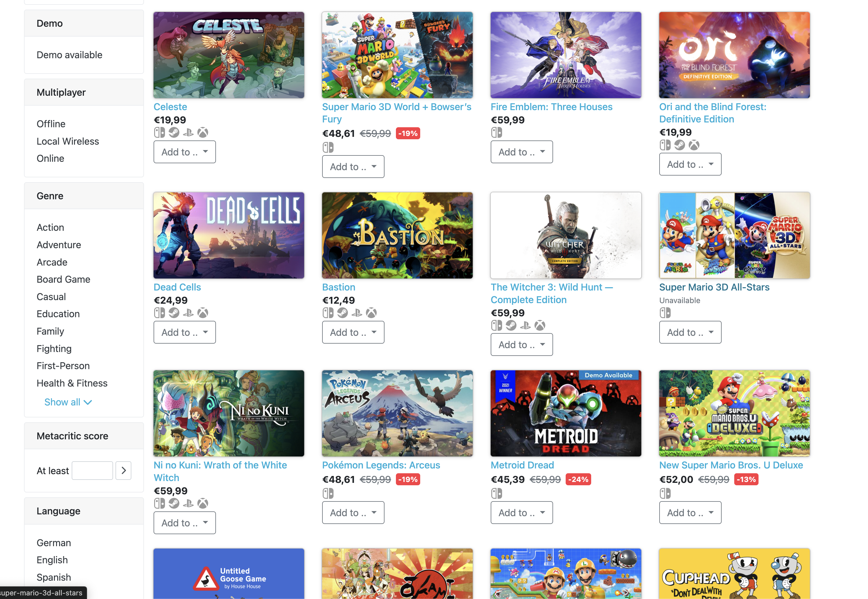Image resolution: width=868 pixels, height=599 pixels.
Task: Click the PlayStation icon under Dead Cells
Action: 188,313
